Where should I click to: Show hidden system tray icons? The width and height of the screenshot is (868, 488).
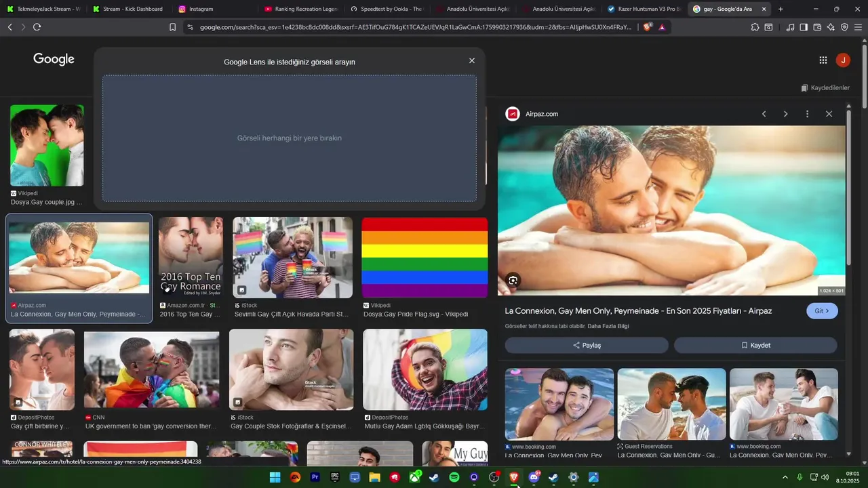tap(785, 477)
